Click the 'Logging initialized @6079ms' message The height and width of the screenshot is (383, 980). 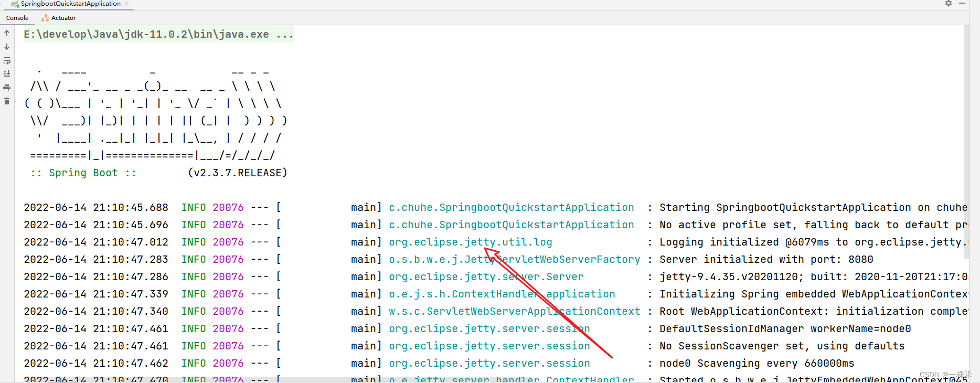click(813, 242)
